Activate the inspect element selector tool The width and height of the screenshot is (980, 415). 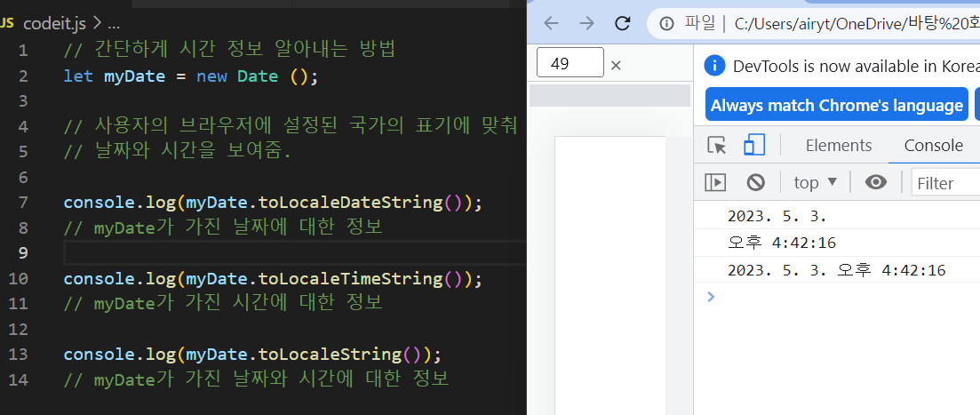pyautogui.click(x=717, y=146)
